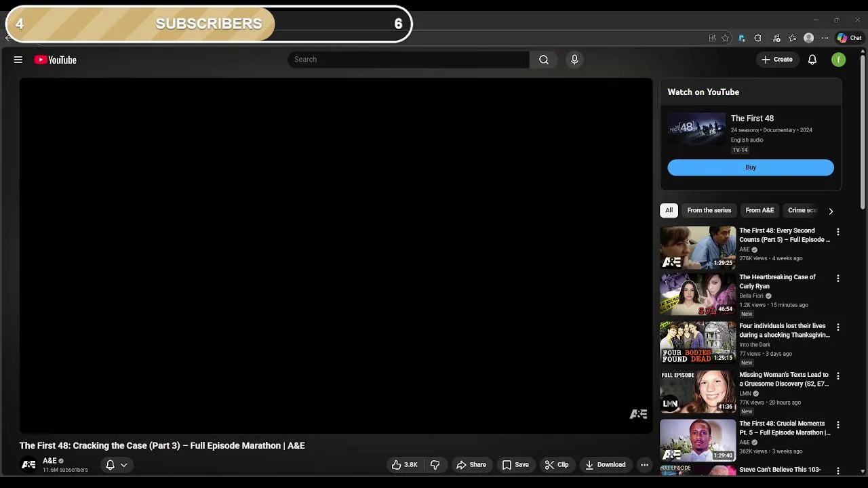
Task: Open Every Second Counts Part 5 thumbnail
Action: tap(698, 247)
